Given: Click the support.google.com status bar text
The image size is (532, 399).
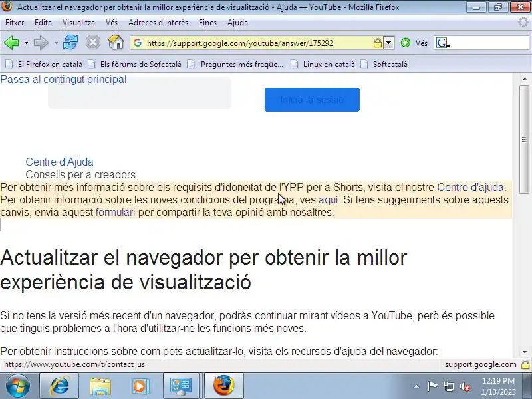Looking at the screenshot, I should (480, 364).
